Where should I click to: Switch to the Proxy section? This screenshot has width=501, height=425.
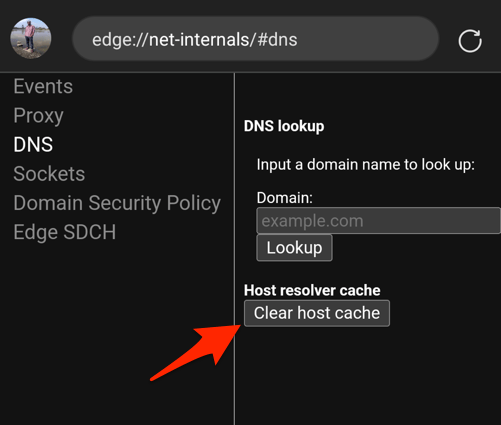[38, 116]
